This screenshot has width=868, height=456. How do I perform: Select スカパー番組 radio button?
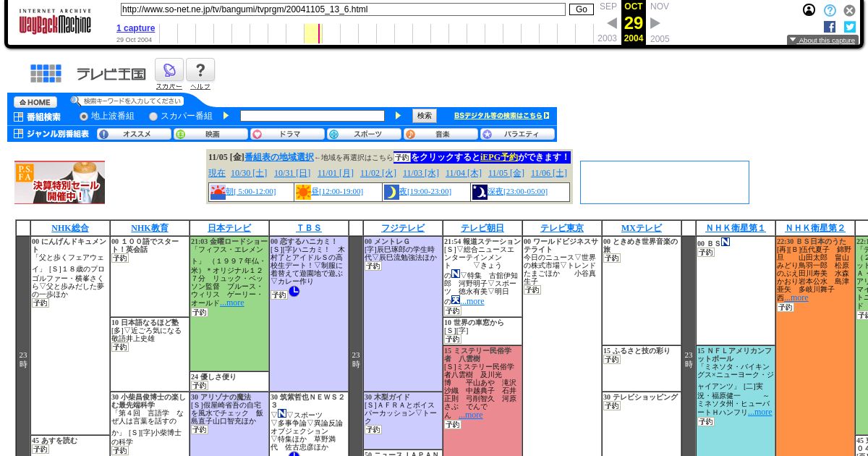pyautogui.click(x=153, y=116)
